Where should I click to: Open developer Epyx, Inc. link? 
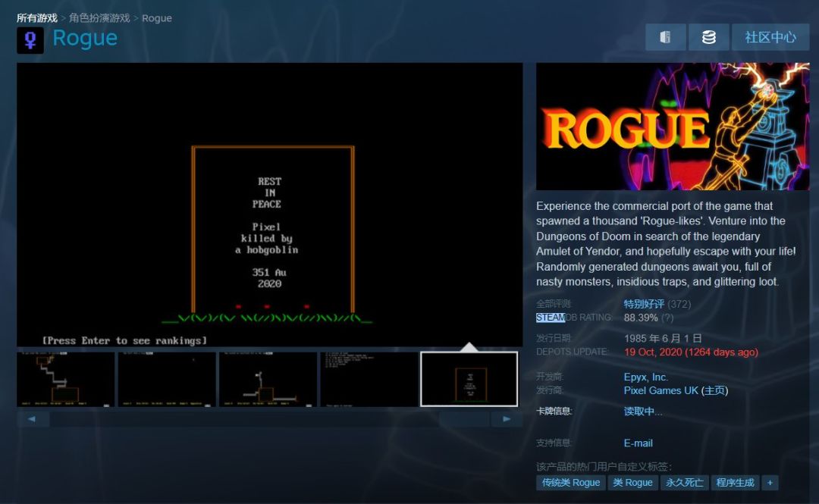click(x=645, y=377)
